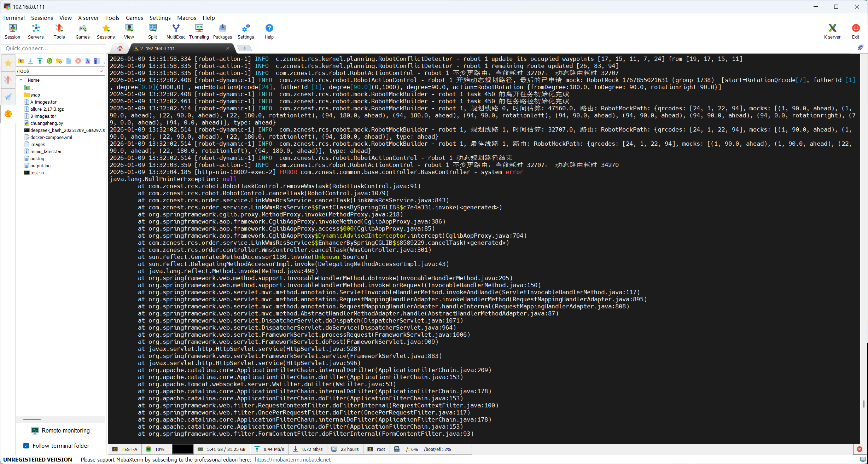
Task: Go to parent folder icon
Action: (x=21, y=61)
